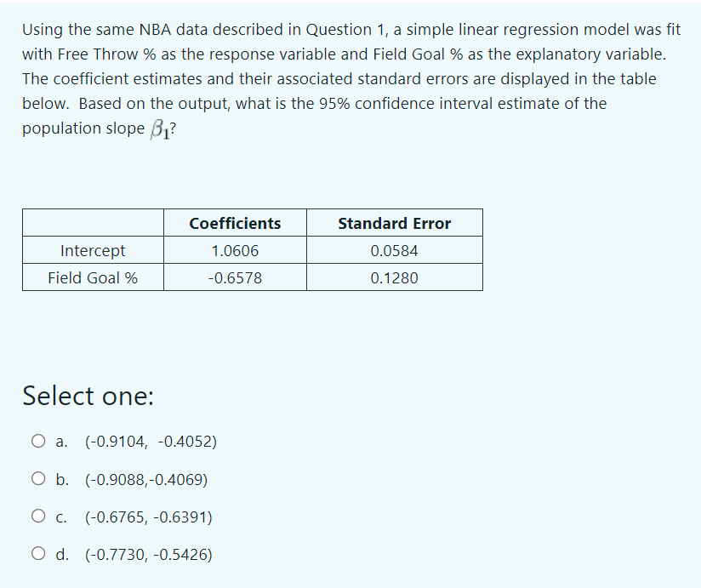Click the Coefficients column header

(x=235, y=223)
